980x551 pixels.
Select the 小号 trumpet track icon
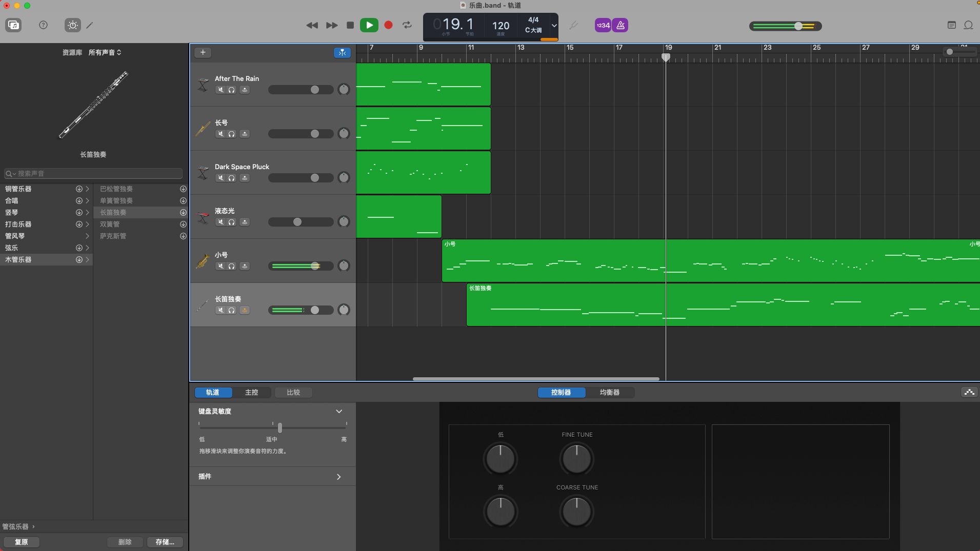pyautogui.click(x=203, y=261)
